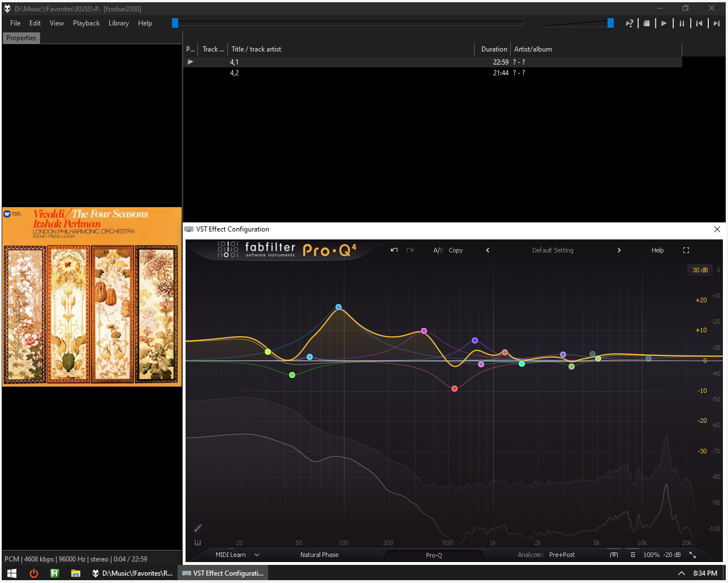Play a random track
The width and height of the screenshot is (728, 583).
click(x=629, y=23)
